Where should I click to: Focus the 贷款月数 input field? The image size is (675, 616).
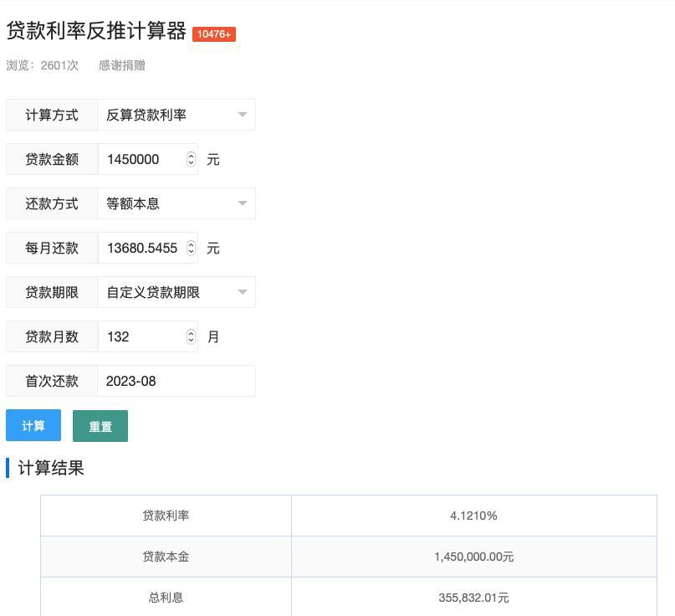point(142,336)
